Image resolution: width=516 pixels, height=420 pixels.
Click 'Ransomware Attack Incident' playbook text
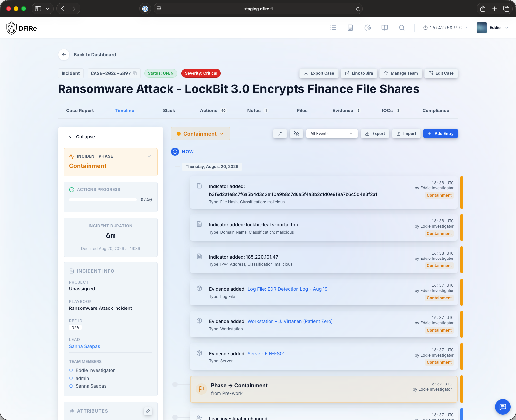(x=100, y=308)
